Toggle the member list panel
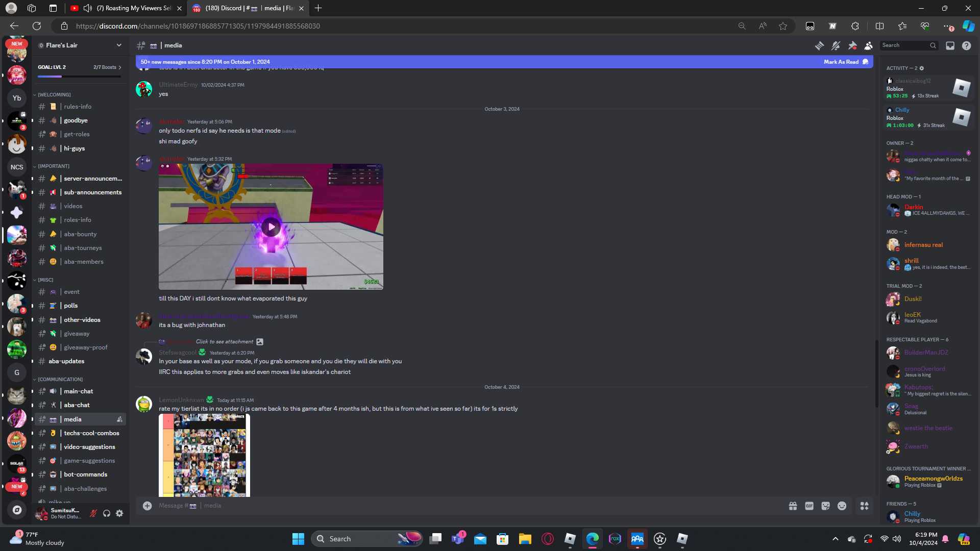This screenshot has width=980, height=551. (868, 46)
